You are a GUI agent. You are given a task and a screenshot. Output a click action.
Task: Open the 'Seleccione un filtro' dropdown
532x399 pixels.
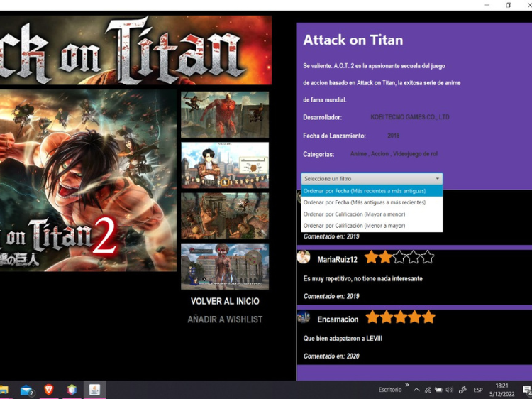(x=372, y=179)
